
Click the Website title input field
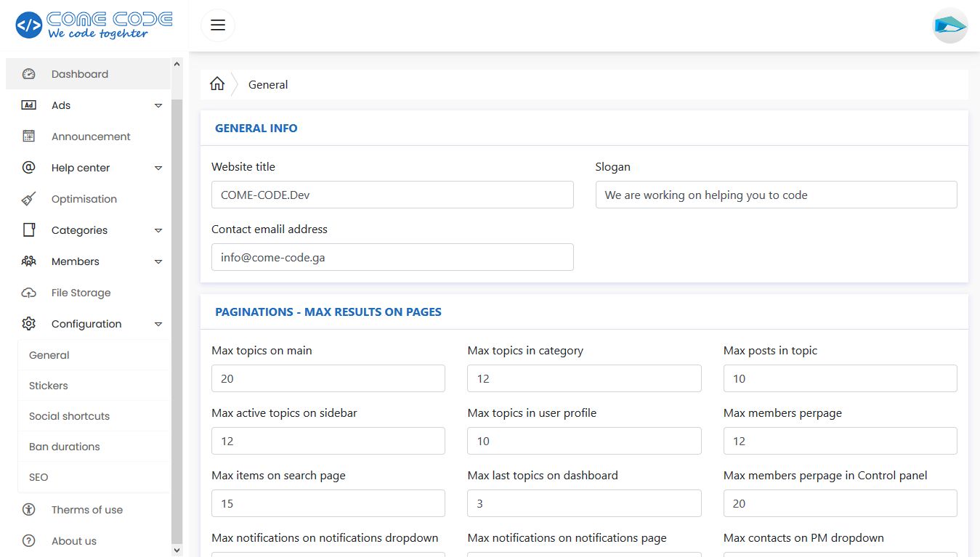[x=392, y=195]
